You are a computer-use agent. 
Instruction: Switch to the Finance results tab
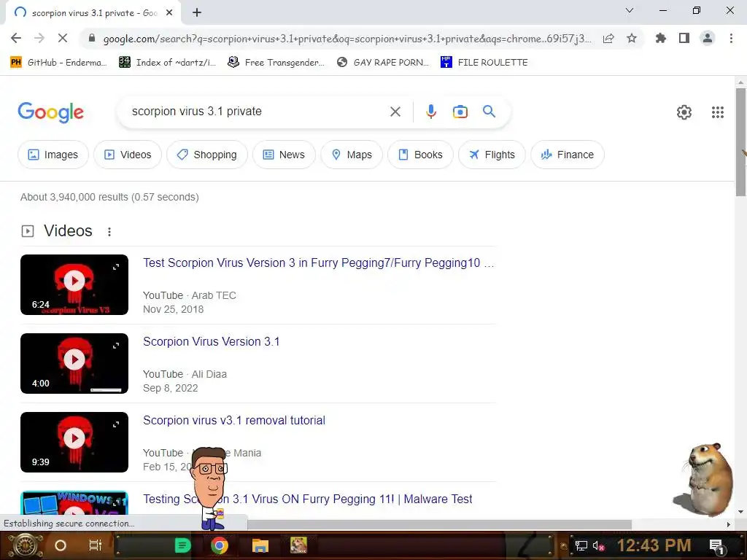point(568,155)
